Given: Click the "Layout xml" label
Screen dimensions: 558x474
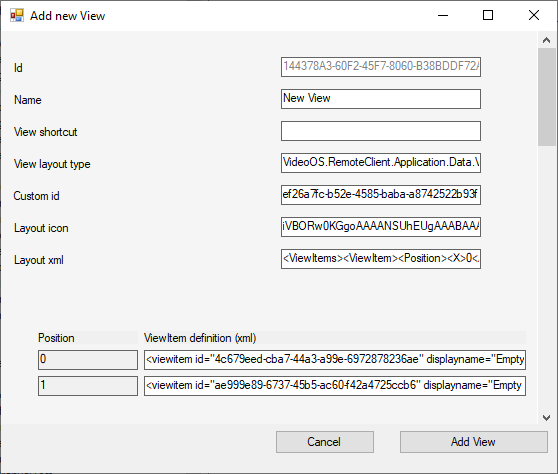Looking at the screenshot, I should pos(39,260).
